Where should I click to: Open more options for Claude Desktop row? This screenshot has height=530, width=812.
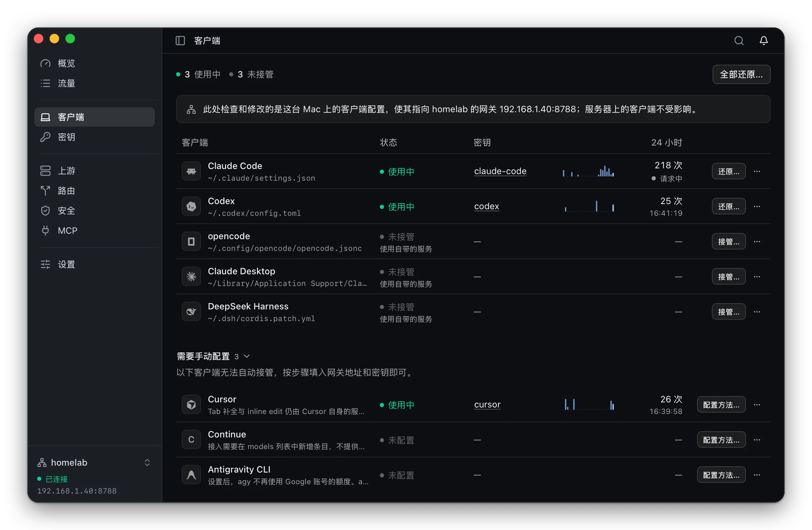[757, 276]
